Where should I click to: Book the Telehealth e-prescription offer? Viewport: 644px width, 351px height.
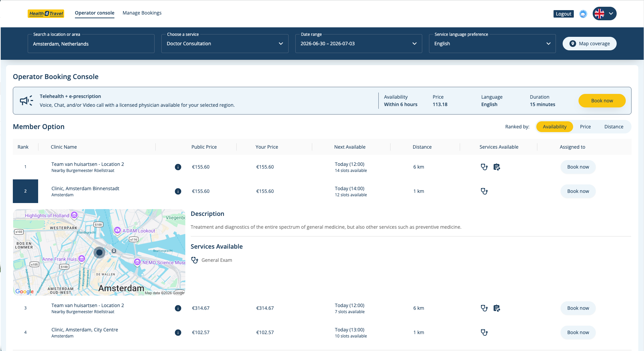pos(602,101)
